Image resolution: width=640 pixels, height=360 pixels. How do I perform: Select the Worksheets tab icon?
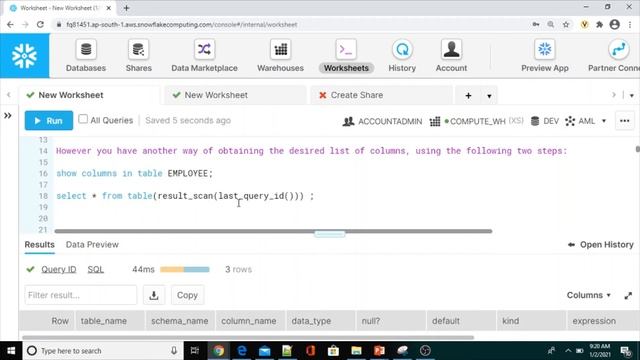tap(346, 56)
